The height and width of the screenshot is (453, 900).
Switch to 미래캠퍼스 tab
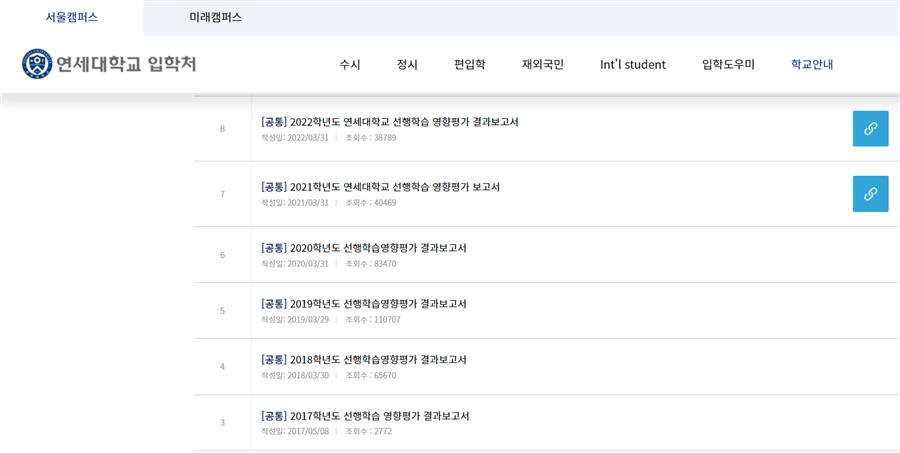coord(215,17)
